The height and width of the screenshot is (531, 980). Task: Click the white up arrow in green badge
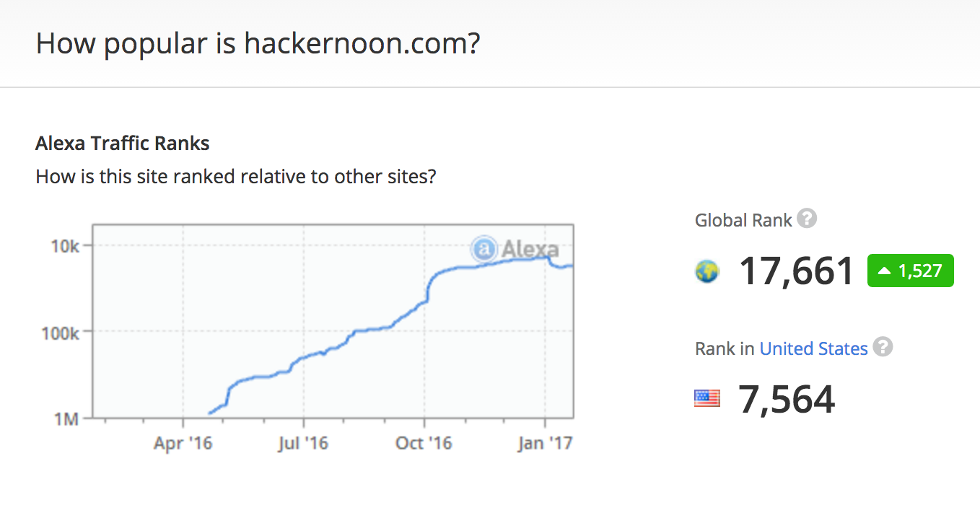tap(884, 271)
